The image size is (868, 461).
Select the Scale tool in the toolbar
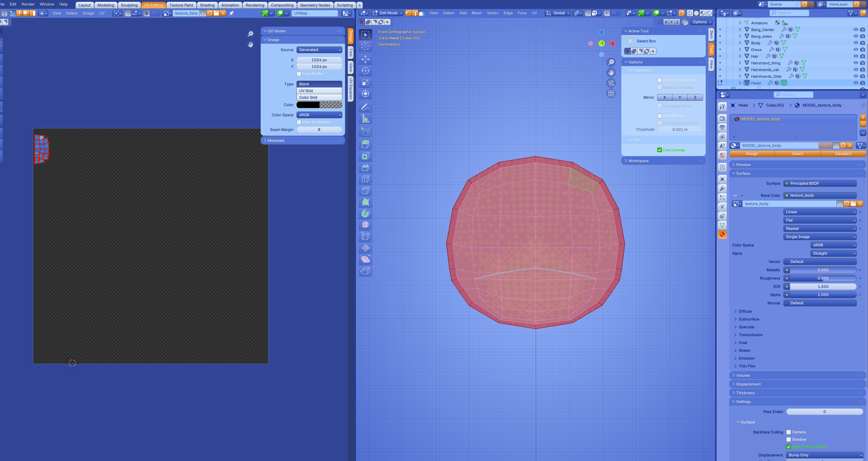[365, 82]
